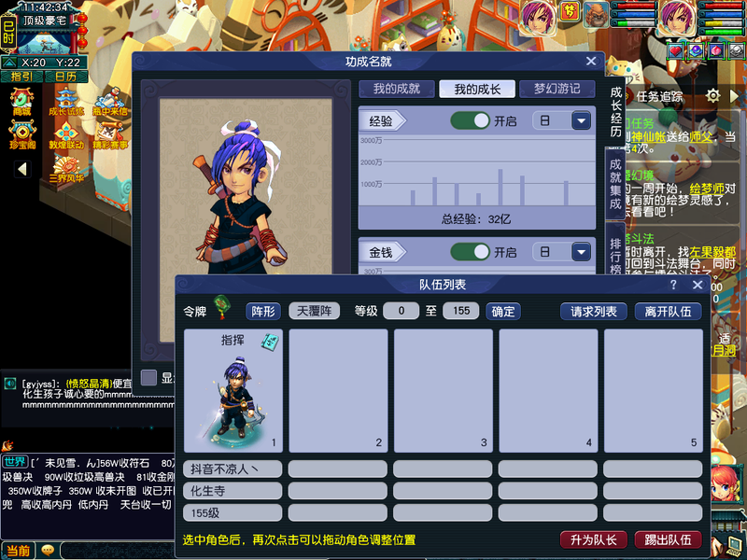Click the 化生寺 school field

(233, 491)
